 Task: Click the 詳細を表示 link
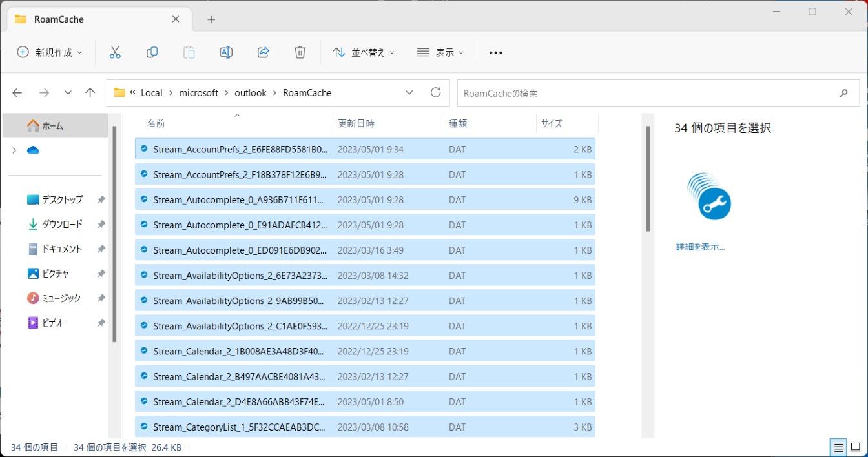700,247
